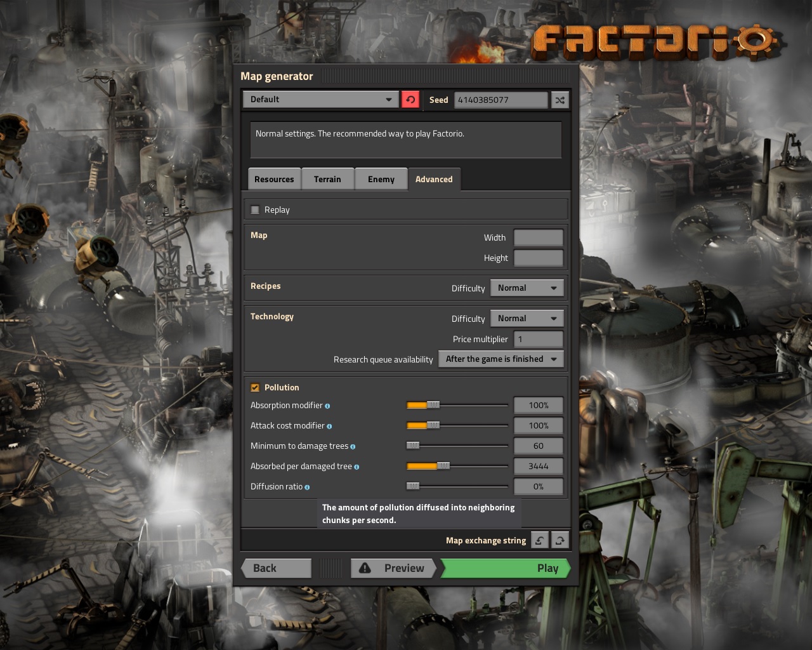Enable the Replay checkbox
Screen dimensions: 812x650
coord(255,209)
